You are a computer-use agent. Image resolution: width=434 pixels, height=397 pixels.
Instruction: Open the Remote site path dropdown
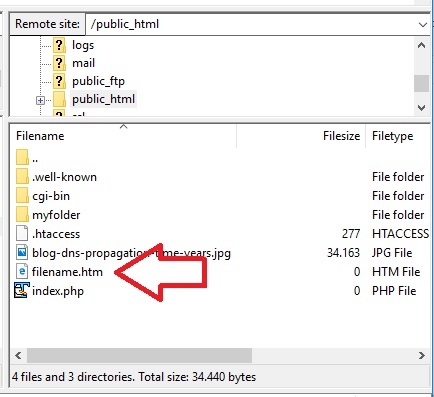(x=423, y=24)
